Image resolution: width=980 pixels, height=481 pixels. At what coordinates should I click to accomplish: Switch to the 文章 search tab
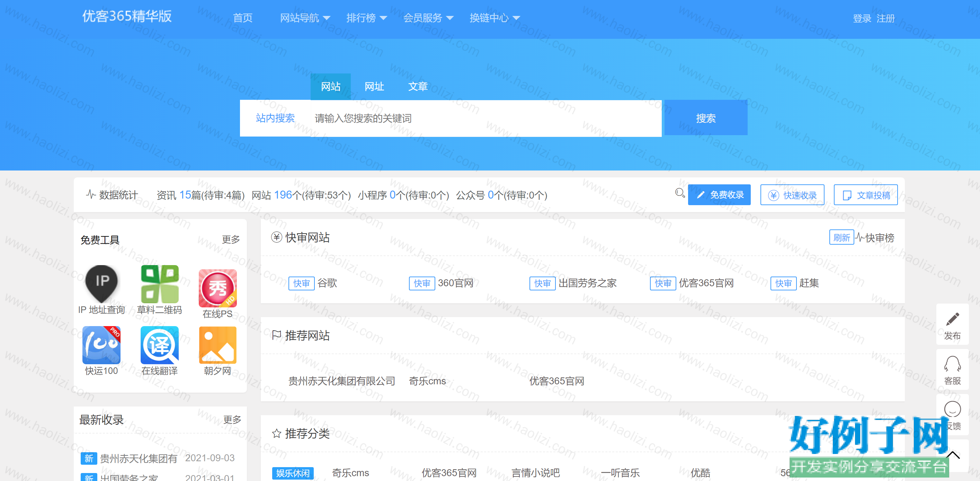[418, 86]
